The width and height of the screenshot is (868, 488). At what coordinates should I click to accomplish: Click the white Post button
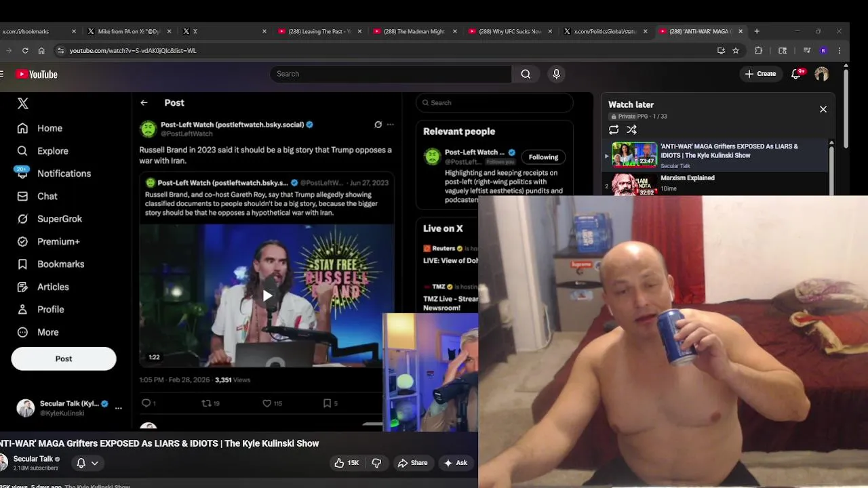pos(64,359)
